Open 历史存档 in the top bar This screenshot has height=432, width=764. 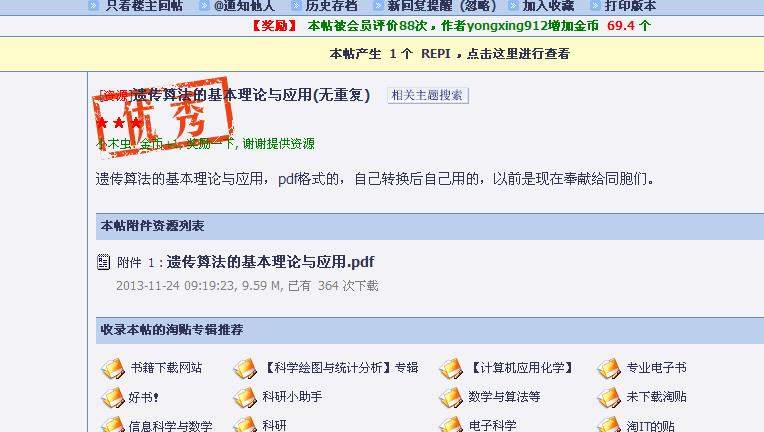tap(331, 6)
